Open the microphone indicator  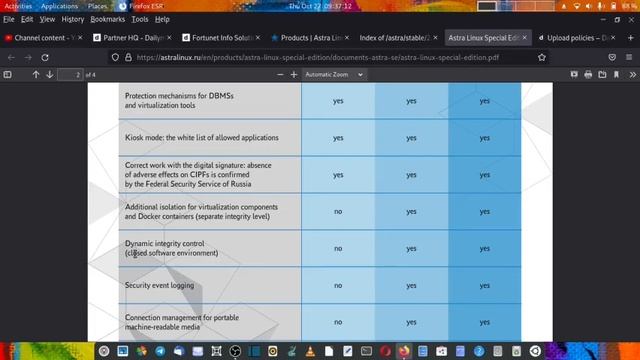600,6
